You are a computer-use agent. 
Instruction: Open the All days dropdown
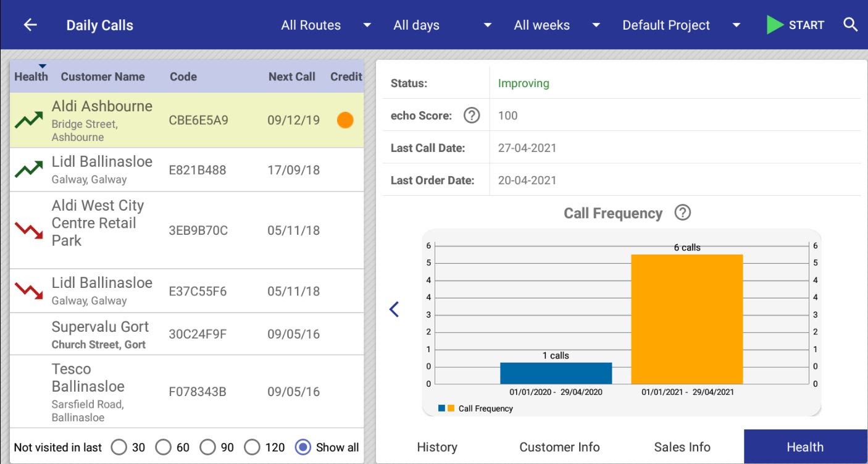click(x=443, y=25)
